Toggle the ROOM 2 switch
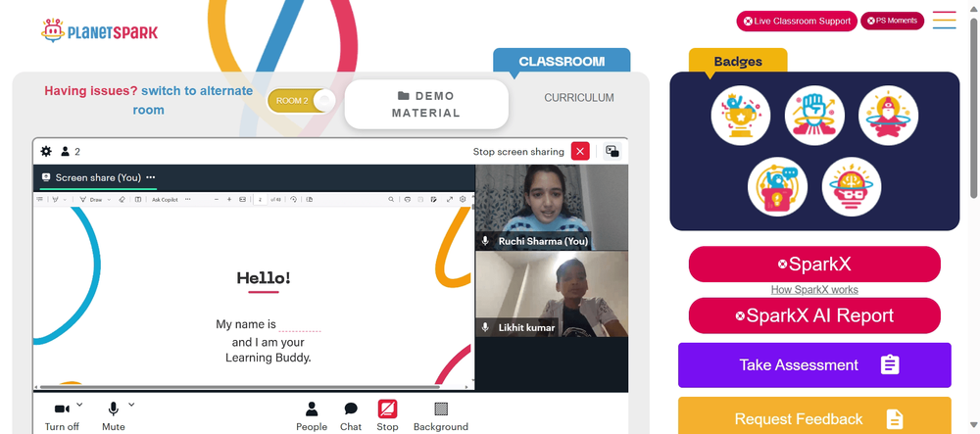Screen dimensions: 980x434 click(302, 101)
